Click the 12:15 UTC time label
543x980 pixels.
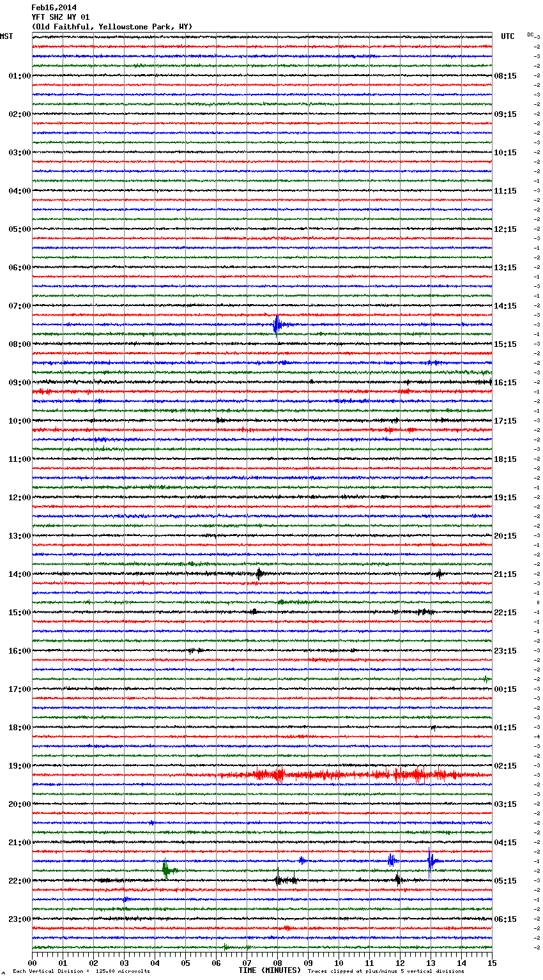pyautogui.click(x=505, y=229)
